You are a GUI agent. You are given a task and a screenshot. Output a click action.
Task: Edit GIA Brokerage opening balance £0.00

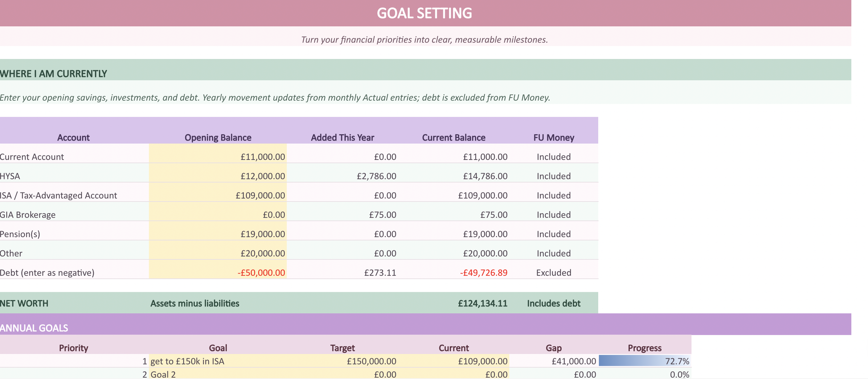click(218, 211)
